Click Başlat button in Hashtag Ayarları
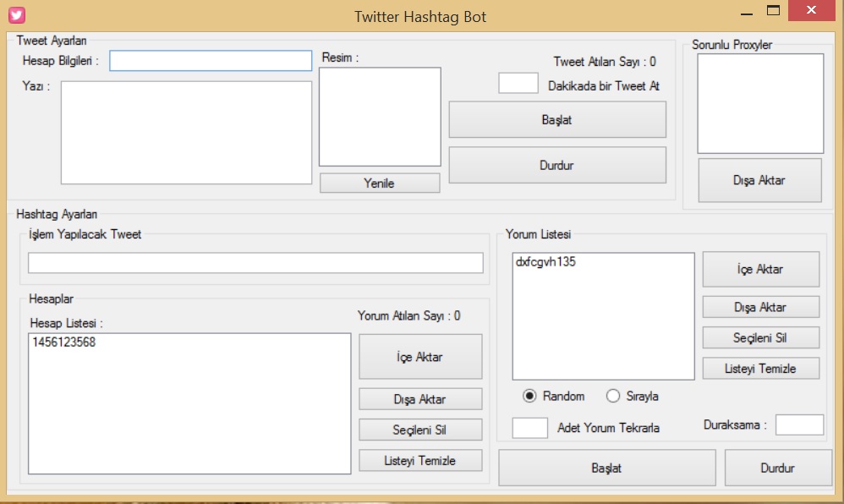Image resolution: width=844 pixels, height=504 pixels. coord(607,468)
